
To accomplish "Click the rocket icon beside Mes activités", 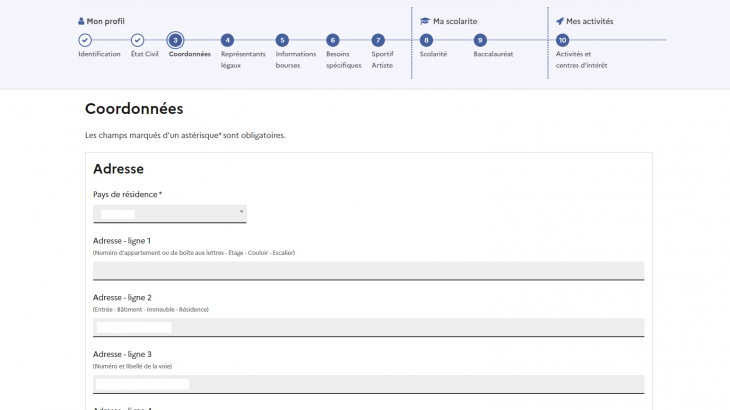I will coord(560,21).
